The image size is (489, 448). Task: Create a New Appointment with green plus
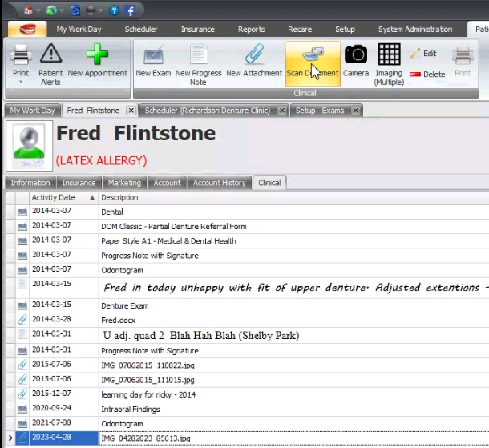97,60
